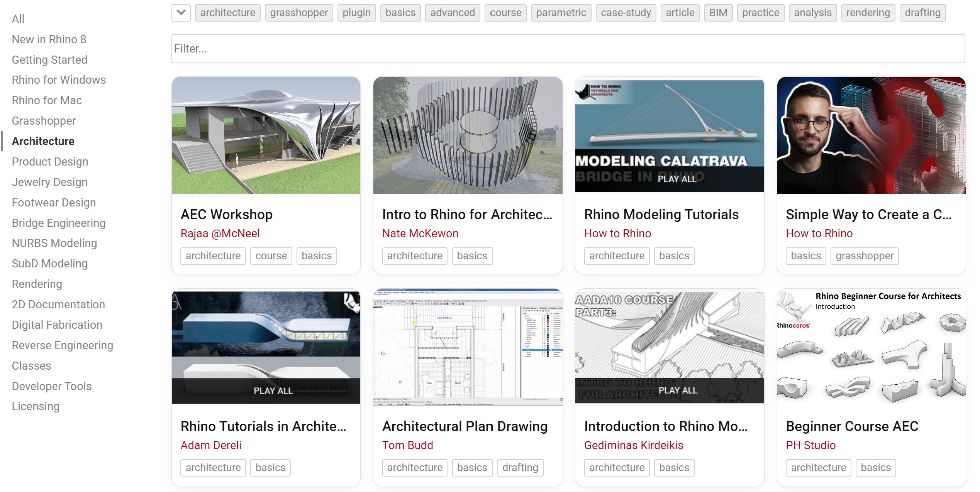Open Intro to Rhino for Architecture title
Screen dimensions: 980x492
click(467, 215)
